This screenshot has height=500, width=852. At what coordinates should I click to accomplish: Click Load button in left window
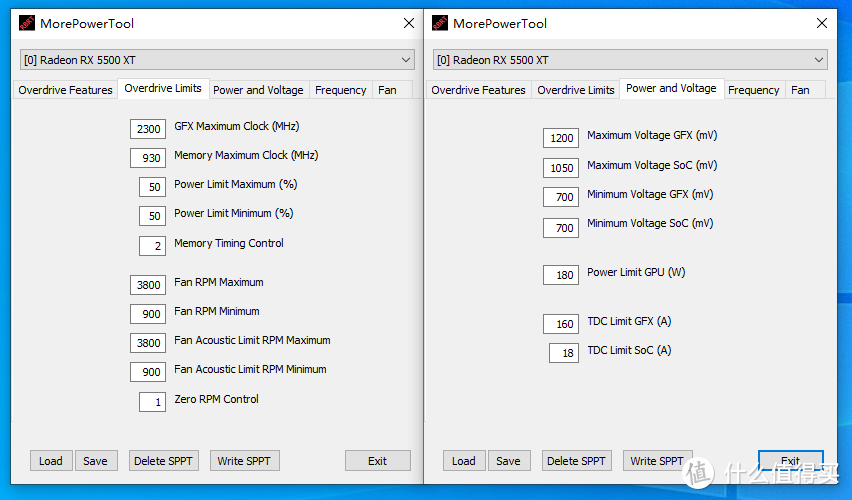coord(51,461)
